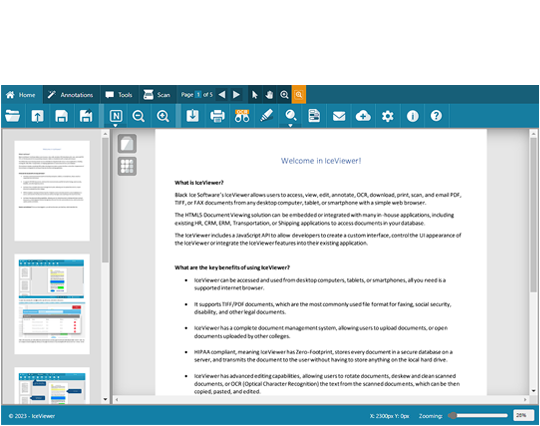This screenshot has height=426, width=540.
Task: Click the page number input field
Action: 198,95
